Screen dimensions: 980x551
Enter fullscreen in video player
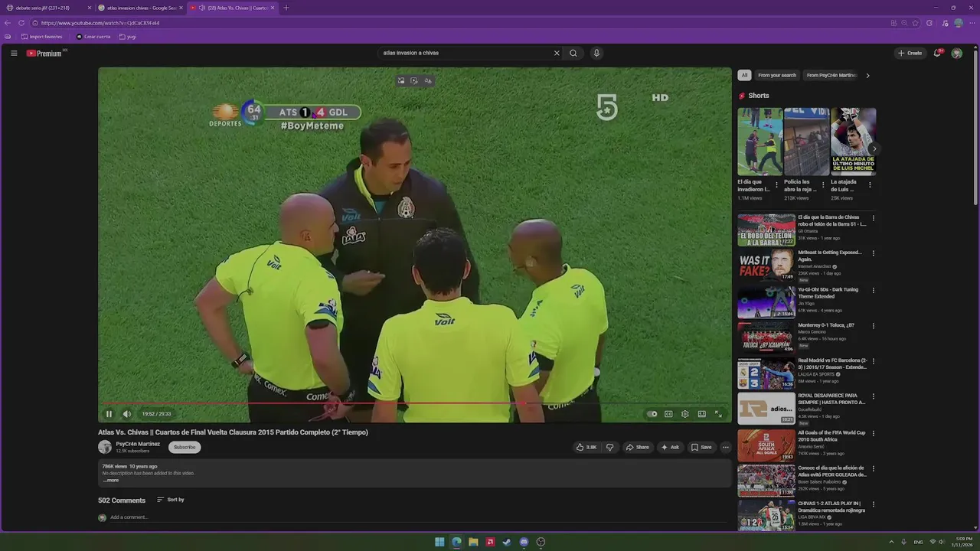(718, 414)
